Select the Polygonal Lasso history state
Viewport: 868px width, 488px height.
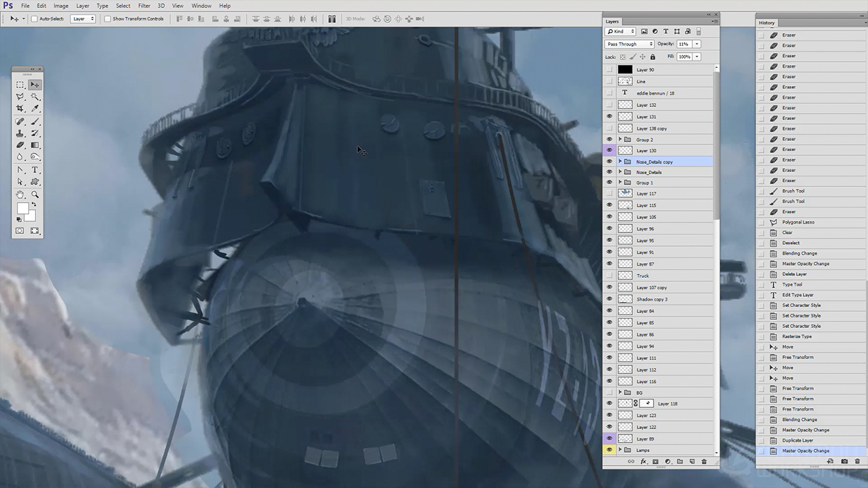pyautogui.click(x=798, y=222)
